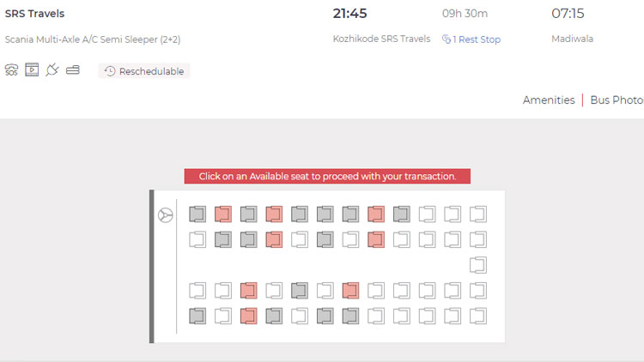Open the 1 Rest Stop link
The width and height of the screenshot is (644, 362).
pyautogui.click(x=477, y=39)
